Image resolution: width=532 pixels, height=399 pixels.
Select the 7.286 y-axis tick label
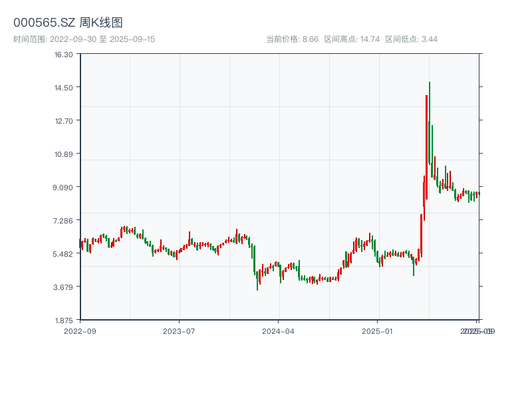point(64,220)
